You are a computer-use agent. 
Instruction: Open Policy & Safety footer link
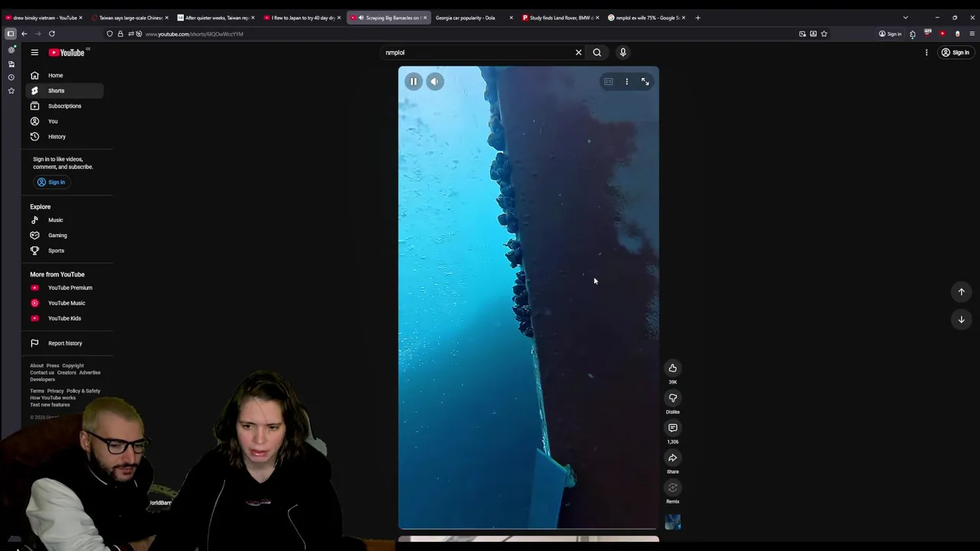point(83,391)
